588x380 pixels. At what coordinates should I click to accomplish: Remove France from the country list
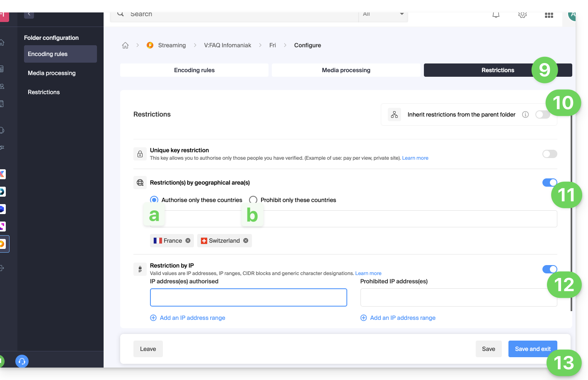pyautogui.click(x=188, y=241)
